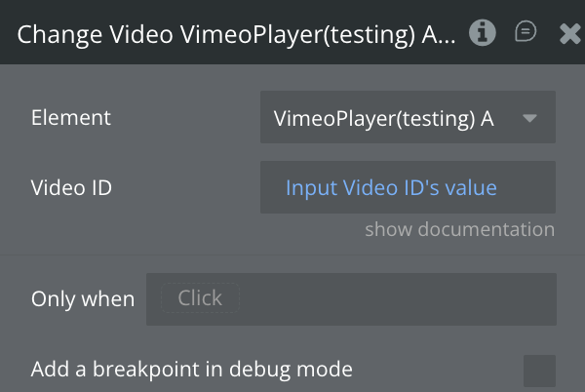Click the 'Video ID' field label
This screenshot has height=392, width=585.
pos(71,187)
